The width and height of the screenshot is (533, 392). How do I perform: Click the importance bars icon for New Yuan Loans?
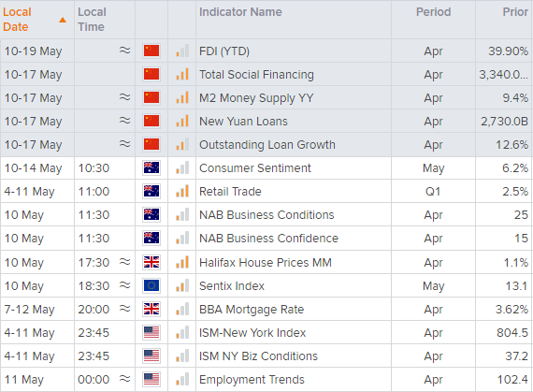coord(182,121)
